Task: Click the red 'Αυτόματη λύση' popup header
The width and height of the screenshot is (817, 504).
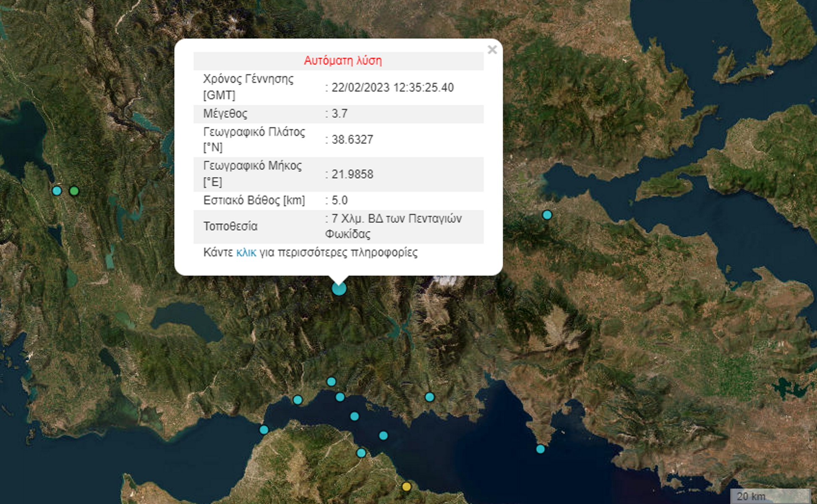Action: click(342, 61)
